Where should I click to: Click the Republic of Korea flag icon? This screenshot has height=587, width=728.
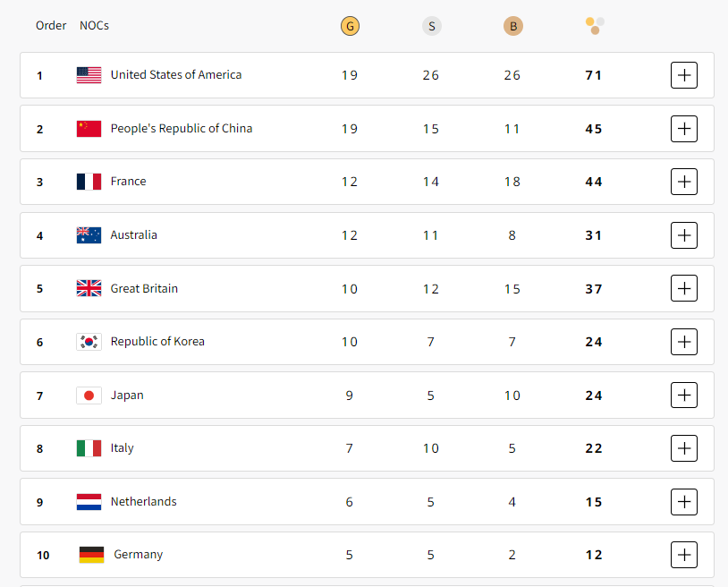(89, 342)
